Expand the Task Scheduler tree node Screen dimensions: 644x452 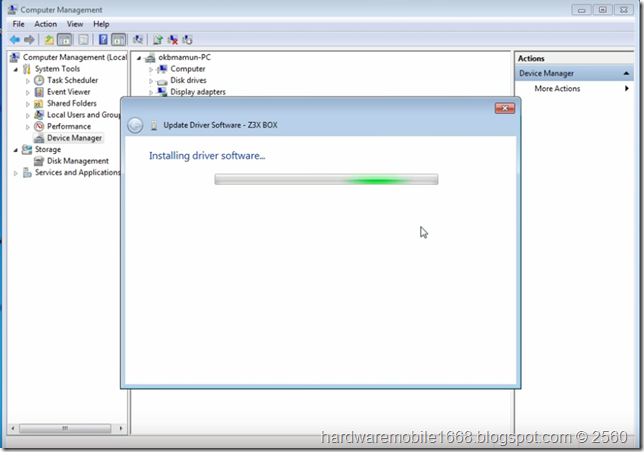coord(28,81)
